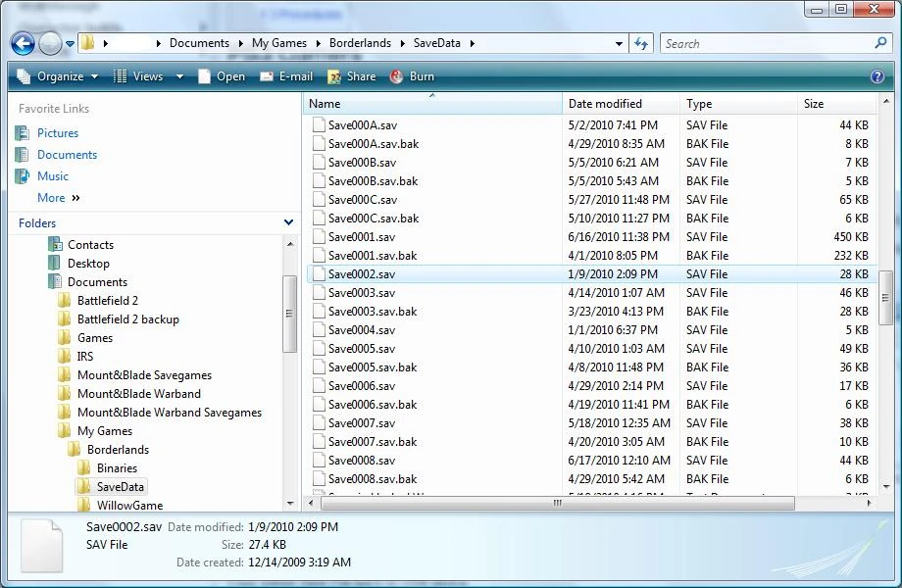902x588 pixels.
Task: Sort by Date modified column header
Action: click(605, 104)
